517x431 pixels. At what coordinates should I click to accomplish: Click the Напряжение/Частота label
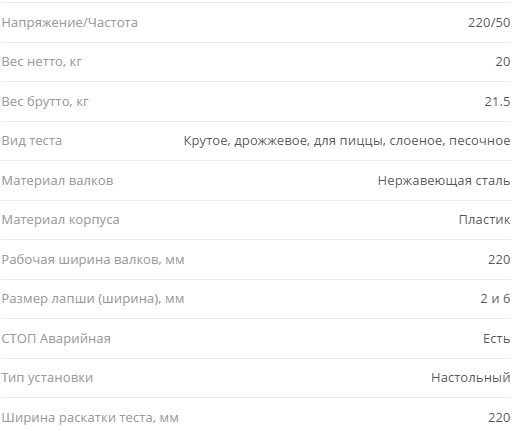[x=70, y=23]
